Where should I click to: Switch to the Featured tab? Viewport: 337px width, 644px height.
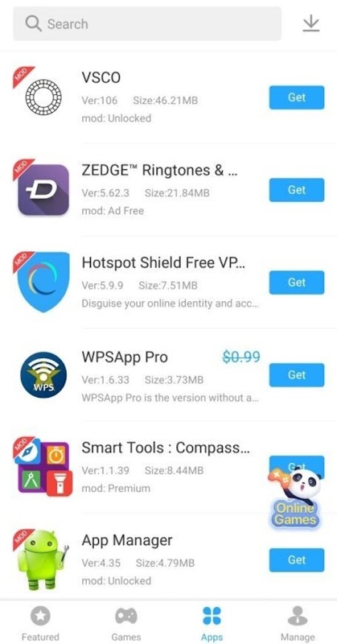40,623
